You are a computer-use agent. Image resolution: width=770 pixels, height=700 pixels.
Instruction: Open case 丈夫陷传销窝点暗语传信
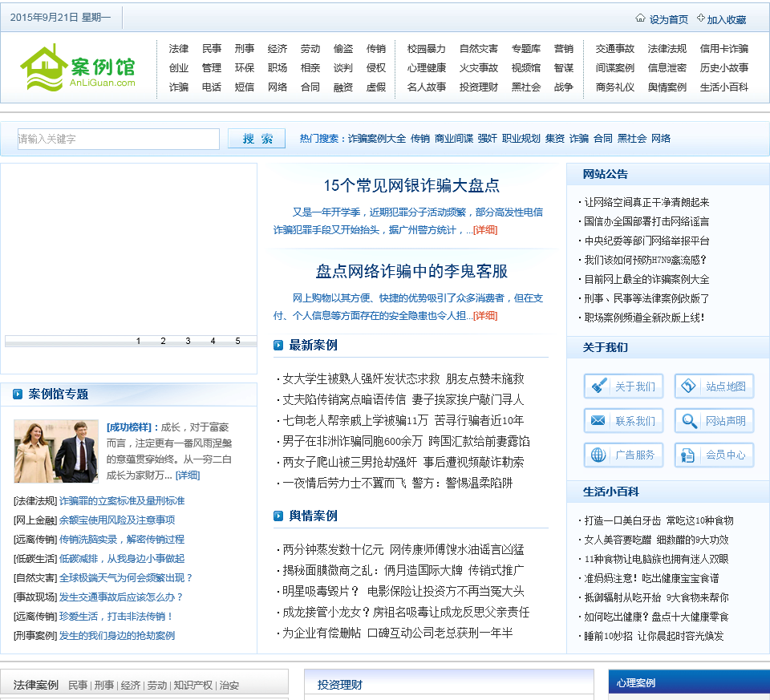[x=403, y=399]
